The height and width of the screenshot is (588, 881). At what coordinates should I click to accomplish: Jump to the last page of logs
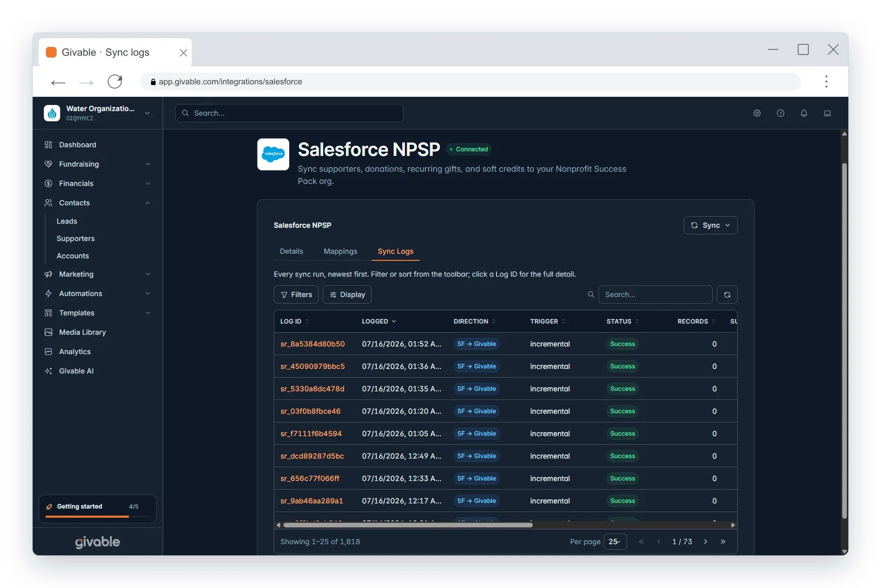coord(723,542)
